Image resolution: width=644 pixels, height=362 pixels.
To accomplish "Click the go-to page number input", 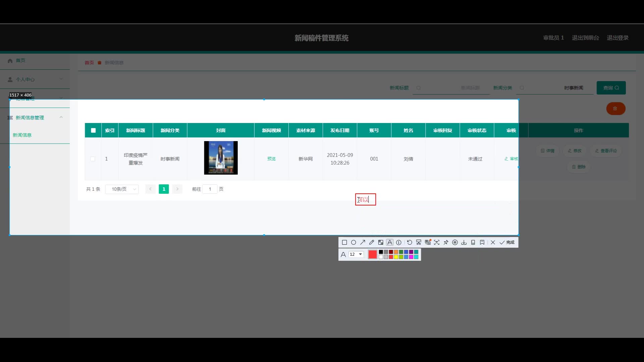I will [210, 189].
